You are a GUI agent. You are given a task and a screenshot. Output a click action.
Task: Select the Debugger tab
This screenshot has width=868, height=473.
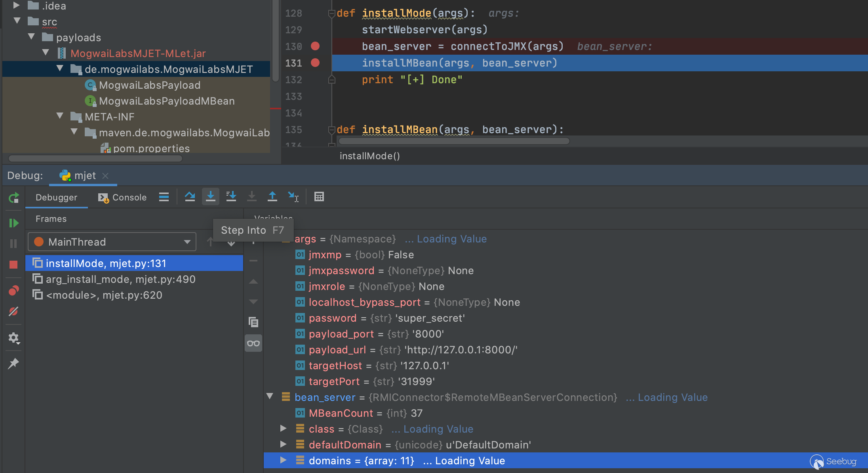[56, 197]
